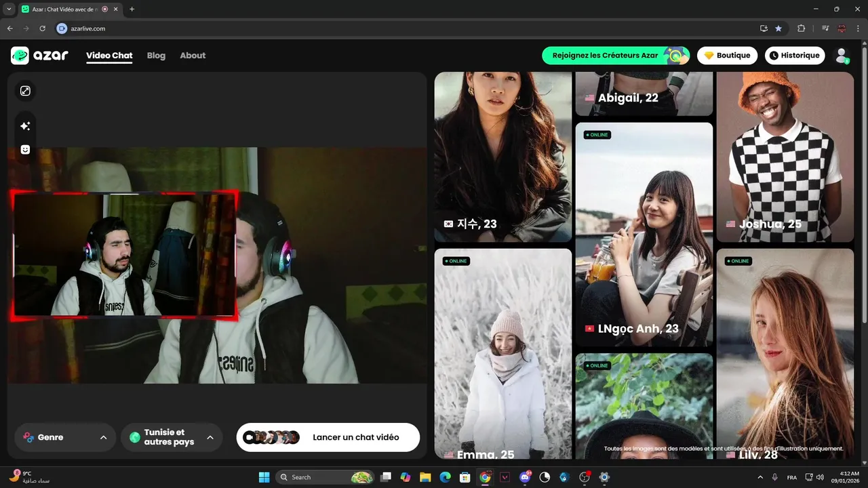Switch to the Video Chat tab
Image resolution: width=868 pixels, height=488 pixels.
click(x=109, y=56)
